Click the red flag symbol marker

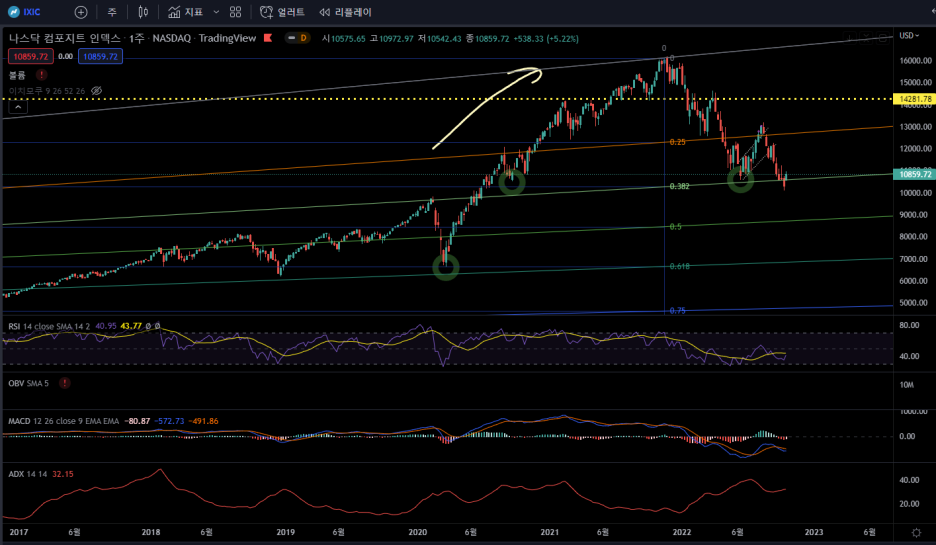(x=268, y=38)
